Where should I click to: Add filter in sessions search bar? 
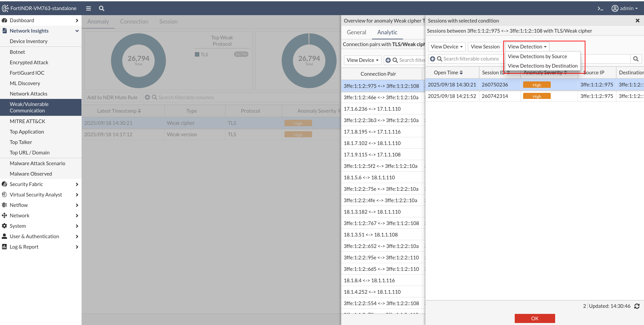(x=433, y=59)
